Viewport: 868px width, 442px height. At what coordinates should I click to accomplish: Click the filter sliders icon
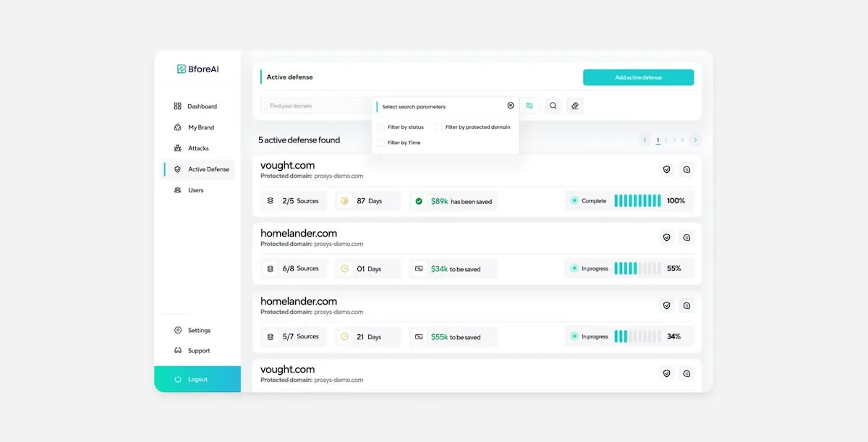coord(529,106)
